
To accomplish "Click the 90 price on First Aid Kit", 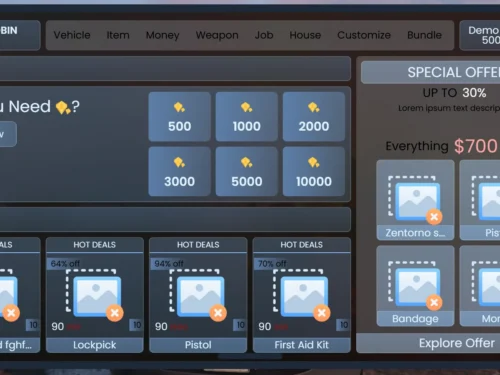I will coord(265,326).
